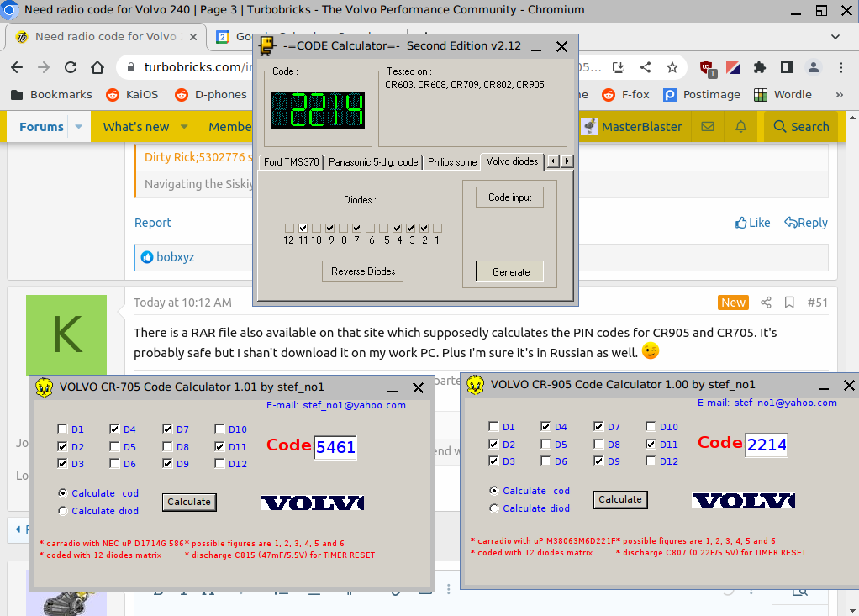Click Calculate in the CR-705 calculator
This screenshot has height=616, width=859.
tap(189, 502)
